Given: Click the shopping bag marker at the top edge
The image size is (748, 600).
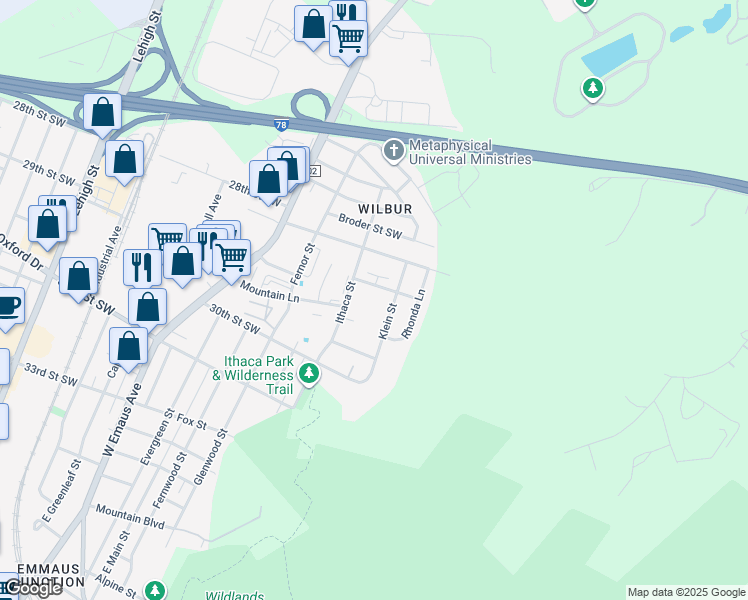Looking at the screenshot, I should click(x=313, y=24).
